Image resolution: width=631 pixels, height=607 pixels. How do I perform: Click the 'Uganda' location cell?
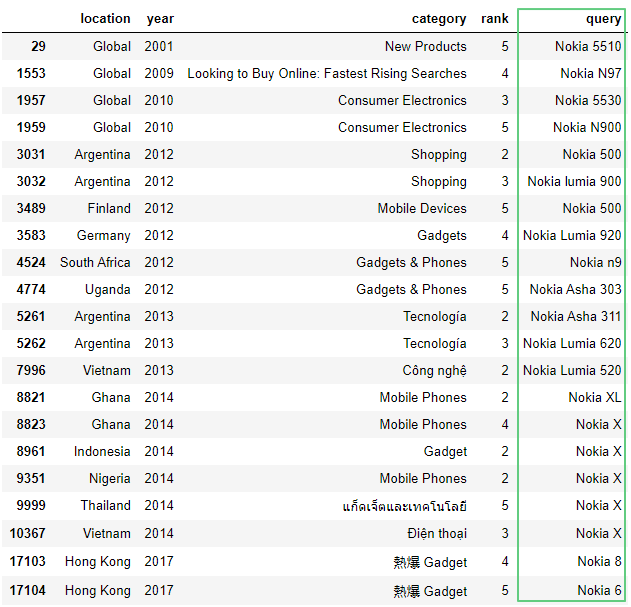coord(107,289)
